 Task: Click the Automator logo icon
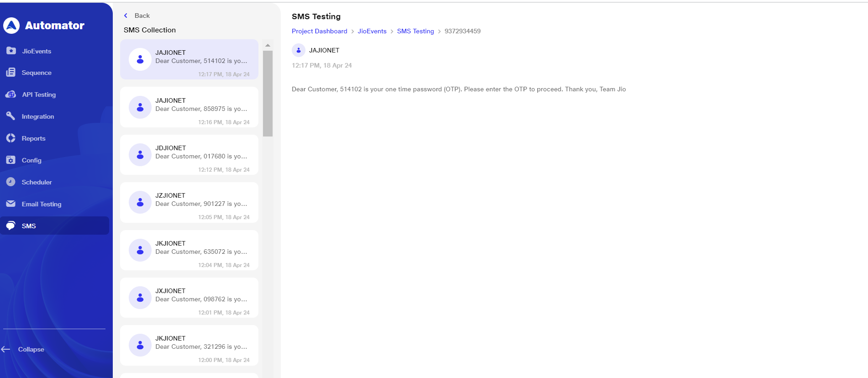pos(11,26)
